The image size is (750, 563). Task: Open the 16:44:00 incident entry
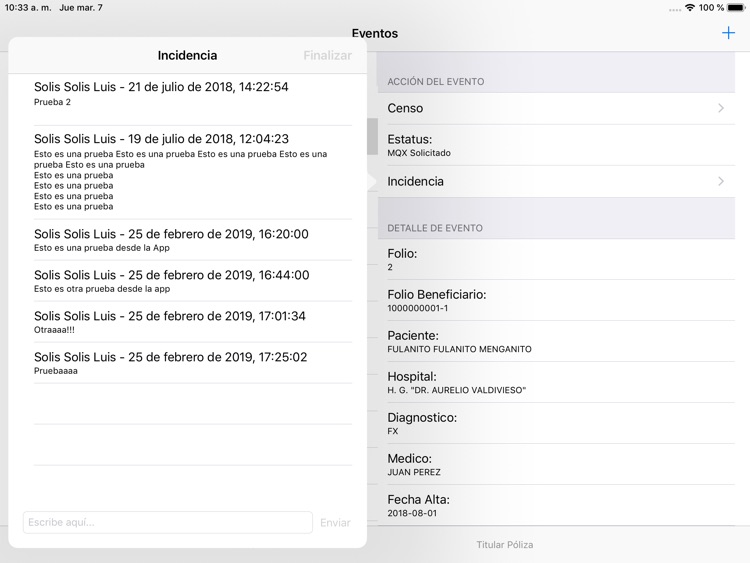click(192, 281)
